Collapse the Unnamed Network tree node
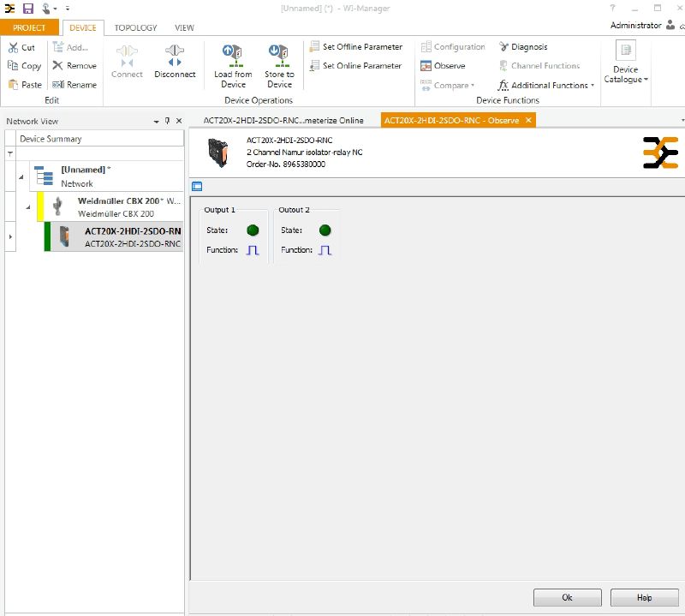This screenshot has width=685, height=616. [21, 176]
